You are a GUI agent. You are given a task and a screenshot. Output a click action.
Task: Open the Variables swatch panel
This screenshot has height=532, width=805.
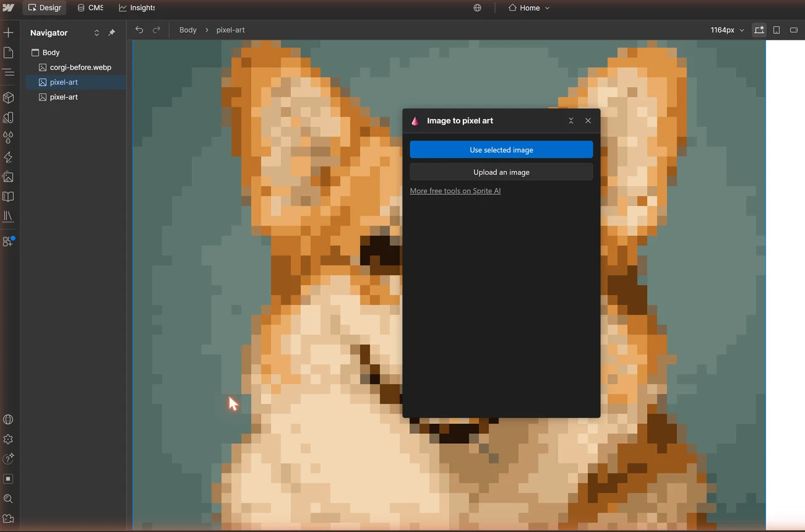[x=8, y=118]
